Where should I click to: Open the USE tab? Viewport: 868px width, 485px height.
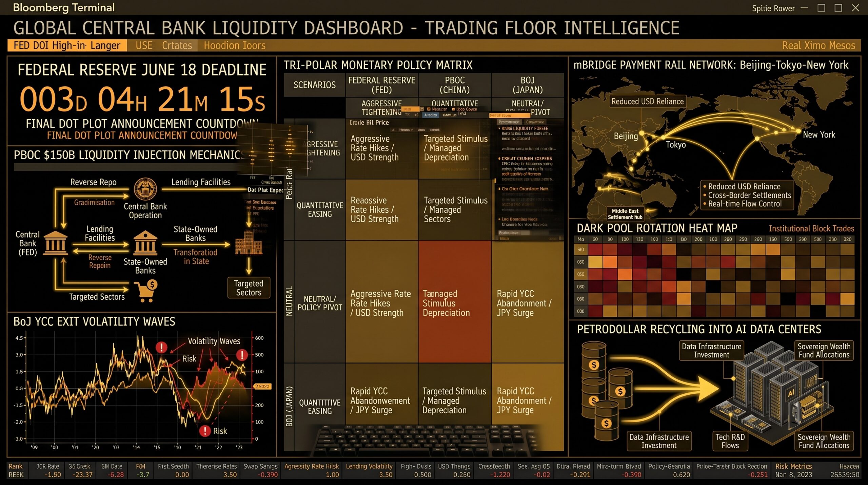[144, 45]
